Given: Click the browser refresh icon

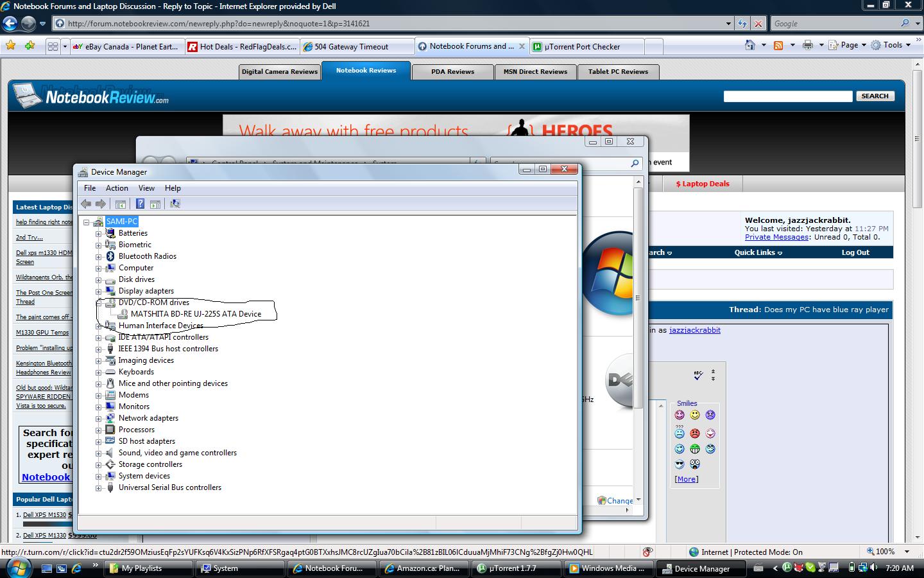Looking at the screenshot, I should [x=742, y=24].
